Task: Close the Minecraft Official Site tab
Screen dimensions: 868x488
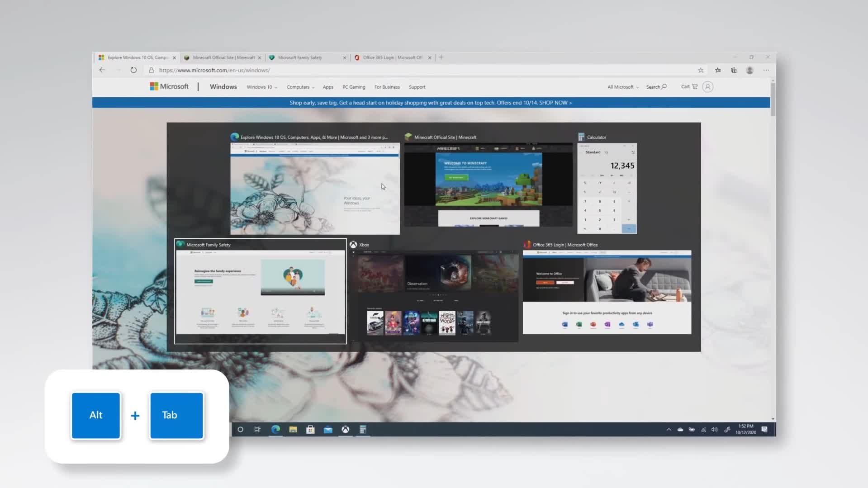Action: click(x=259, y=57)
